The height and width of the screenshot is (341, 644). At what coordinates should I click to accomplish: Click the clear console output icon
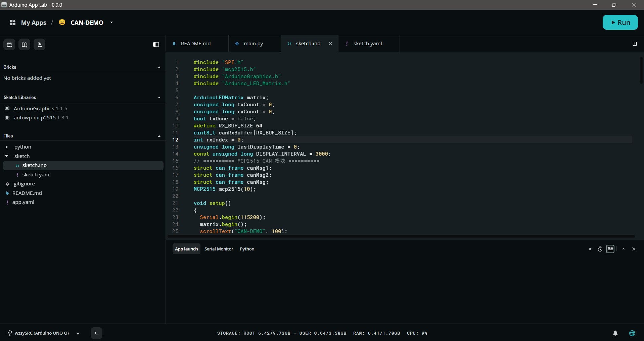610,249
